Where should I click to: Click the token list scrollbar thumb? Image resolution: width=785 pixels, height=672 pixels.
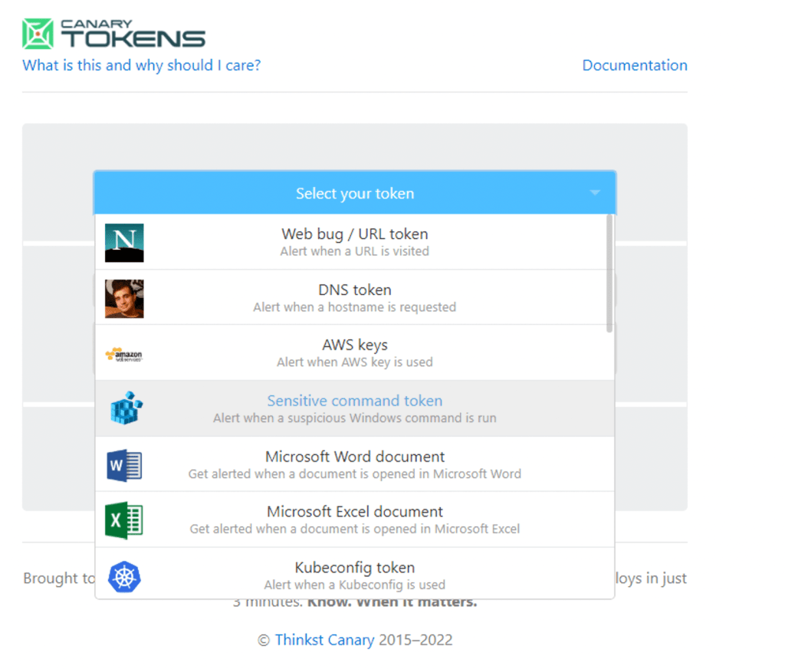click(609, 274)
